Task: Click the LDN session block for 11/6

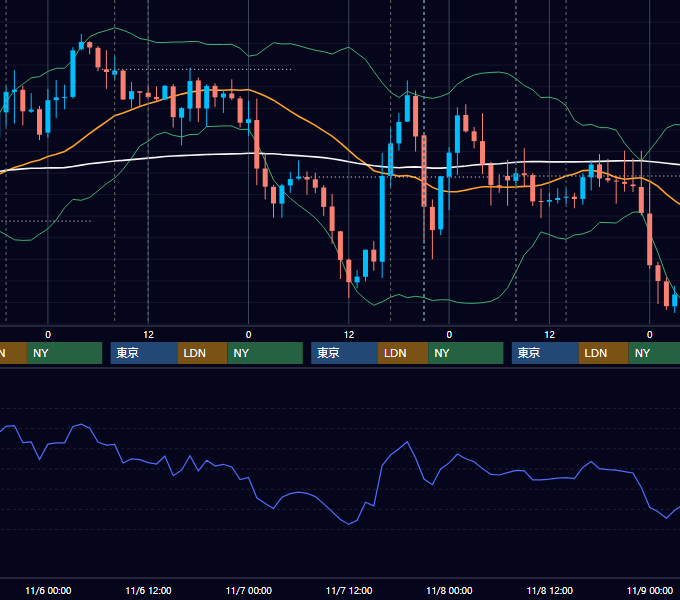Action: (203, 353)
